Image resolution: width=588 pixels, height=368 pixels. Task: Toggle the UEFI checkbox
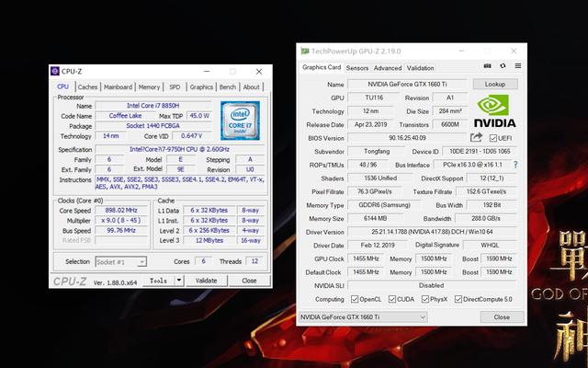coord(492,138)
